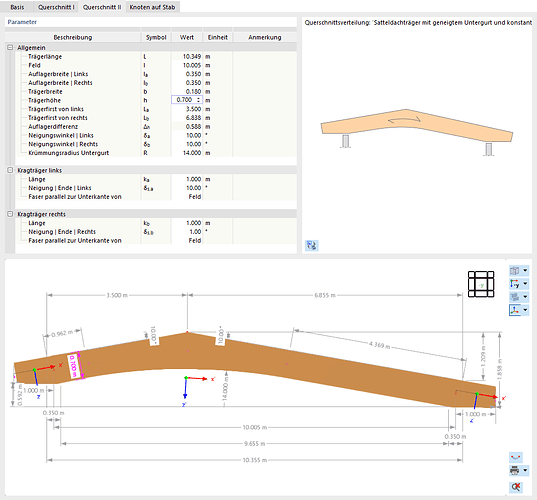Open the axis view dropdown arrow
The width and height of the screenshot is (537, 500).
(525, 284)
